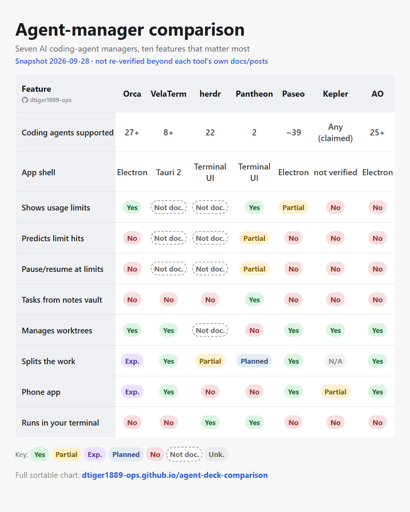Click Orca's Exp. badge in Phone app row
Image resolution: width=410 pixels, height=512 pixels.
click(132, 392)
